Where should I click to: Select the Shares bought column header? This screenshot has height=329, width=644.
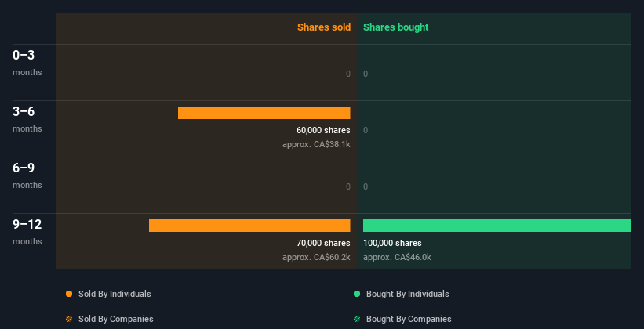tap(395, 27)
